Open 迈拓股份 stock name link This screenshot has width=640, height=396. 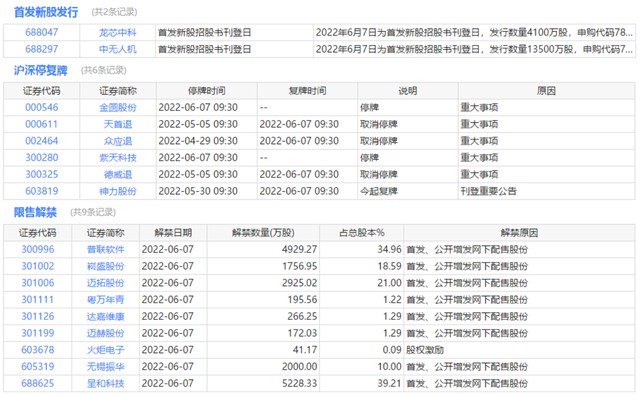click(x=105, y=283)
